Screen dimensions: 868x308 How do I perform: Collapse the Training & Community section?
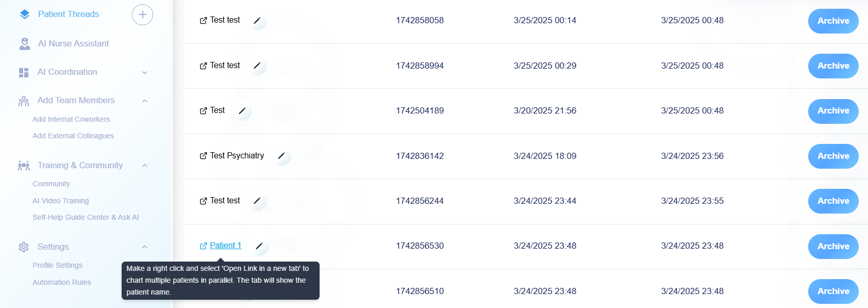click(x=145, y=166)
